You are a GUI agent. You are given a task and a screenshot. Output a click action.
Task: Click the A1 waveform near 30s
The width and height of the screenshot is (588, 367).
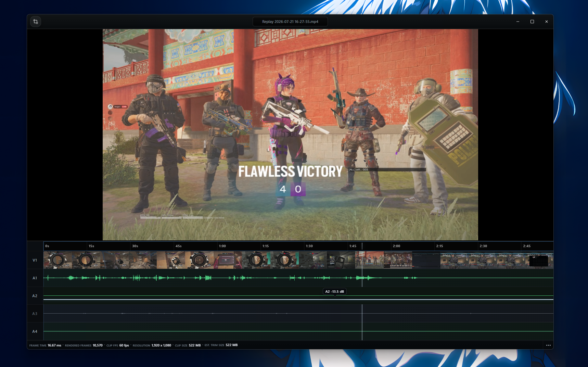(136, 278)
